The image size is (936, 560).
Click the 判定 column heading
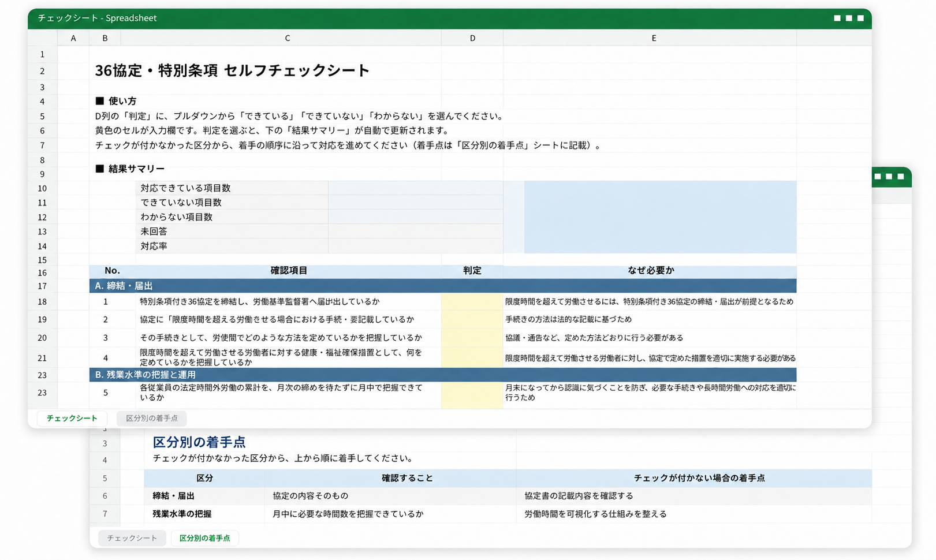tap(472, 270)
